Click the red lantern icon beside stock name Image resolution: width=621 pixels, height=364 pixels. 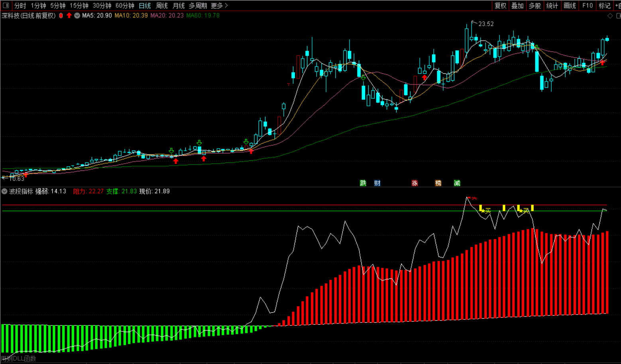(x=61, y=16)
